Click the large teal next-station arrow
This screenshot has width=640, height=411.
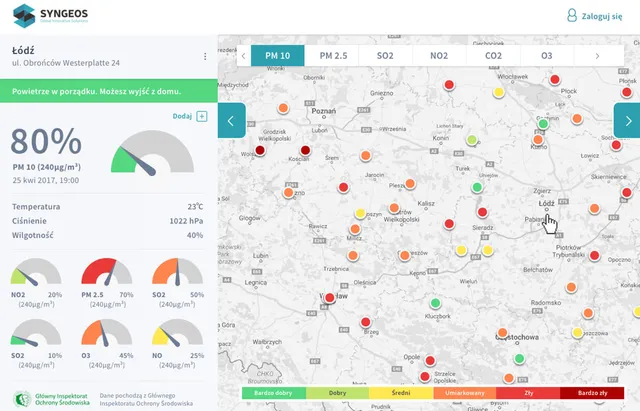[x=627, y=120]
